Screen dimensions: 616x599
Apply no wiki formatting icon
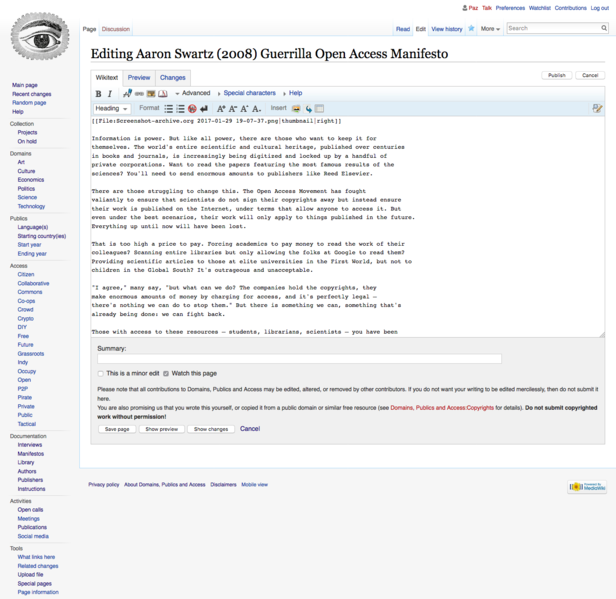pos(192,109)
